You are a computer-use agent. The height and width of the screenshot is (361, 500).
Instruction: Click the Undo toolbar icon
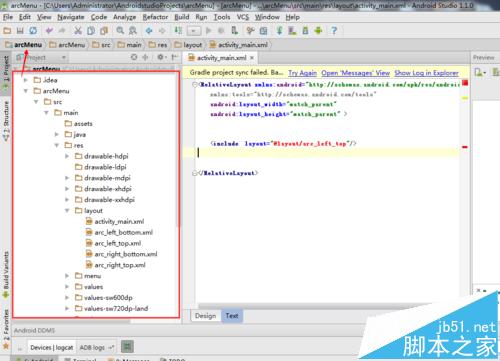coord(49,31)
